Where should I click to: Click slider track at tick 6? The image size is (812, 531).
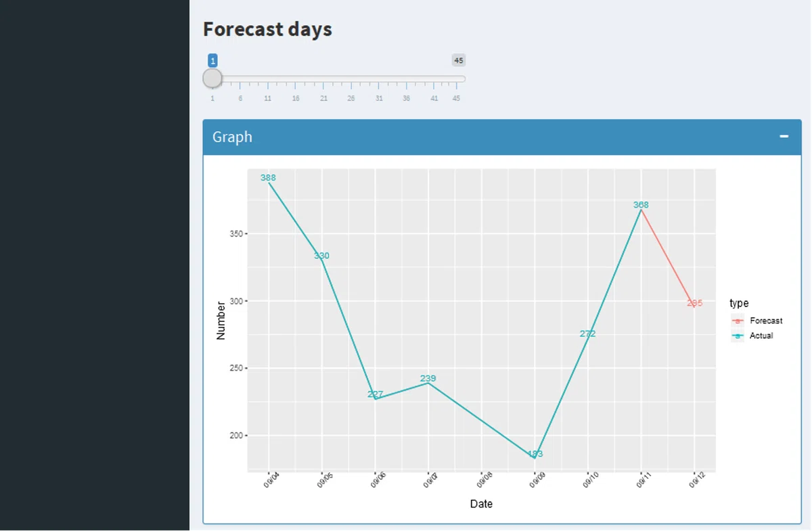pos(240,79)
